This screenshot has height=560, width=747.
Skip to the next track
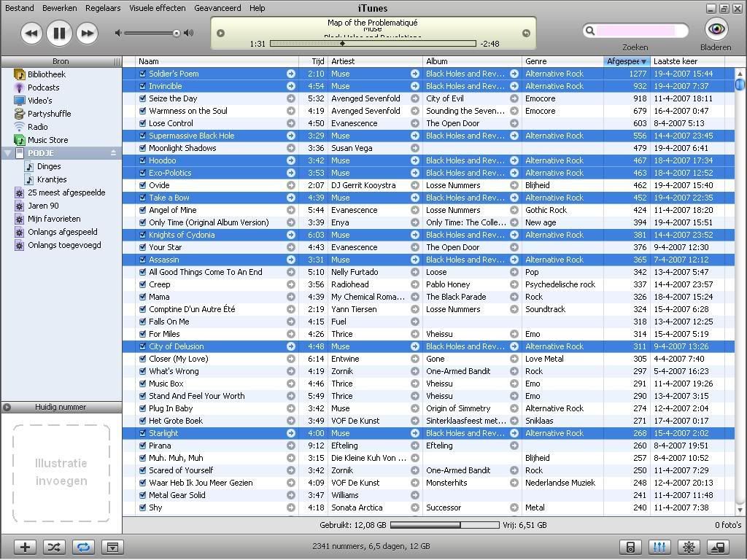pyautogui.click(x=87, y=33)
